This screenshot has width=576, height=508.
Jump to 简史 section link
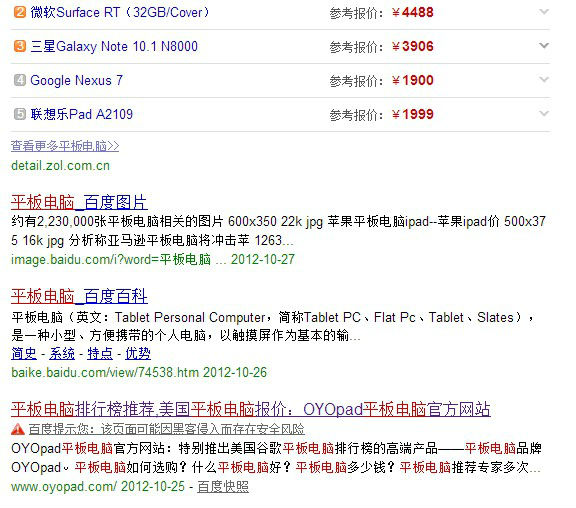pos(24,354)
